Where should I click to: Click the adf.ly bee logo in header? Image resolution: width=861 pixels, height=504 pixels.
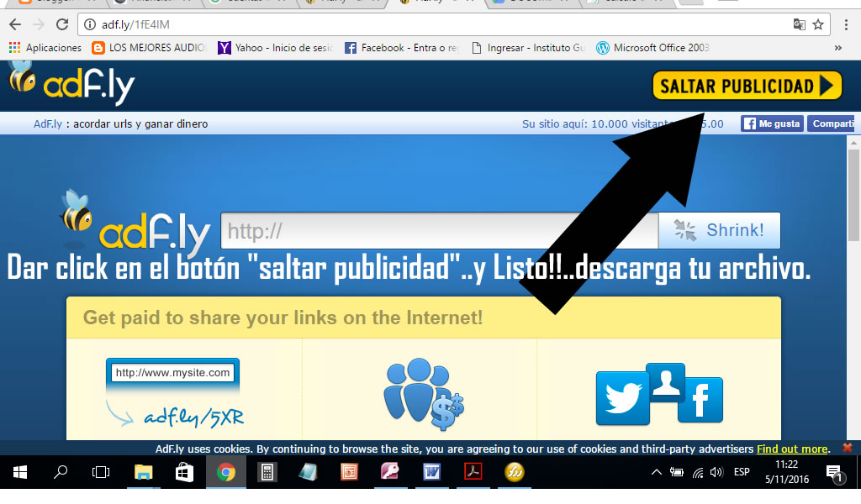tap(71, 85)
